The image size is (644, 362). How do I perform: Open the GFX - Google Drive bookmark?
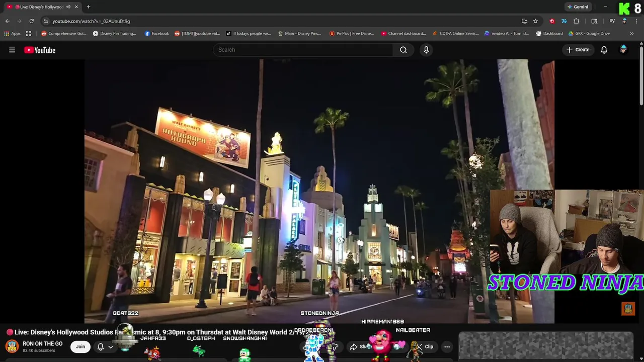tap(589, 34)
